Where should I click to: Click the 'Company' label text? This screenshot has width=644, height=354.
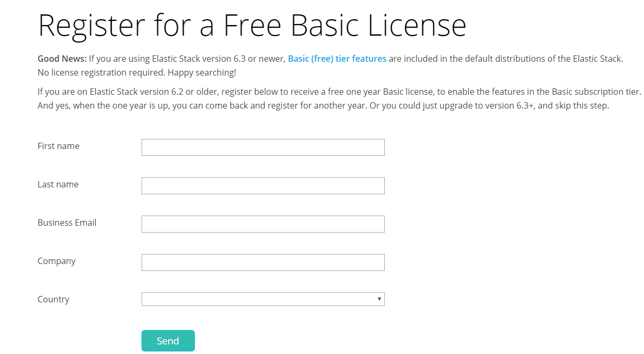(x=56, y=261)
